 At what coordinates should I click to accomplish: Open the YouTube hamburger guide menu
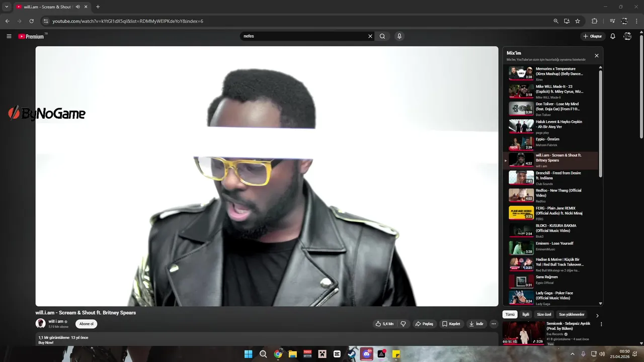click(9, 36)
